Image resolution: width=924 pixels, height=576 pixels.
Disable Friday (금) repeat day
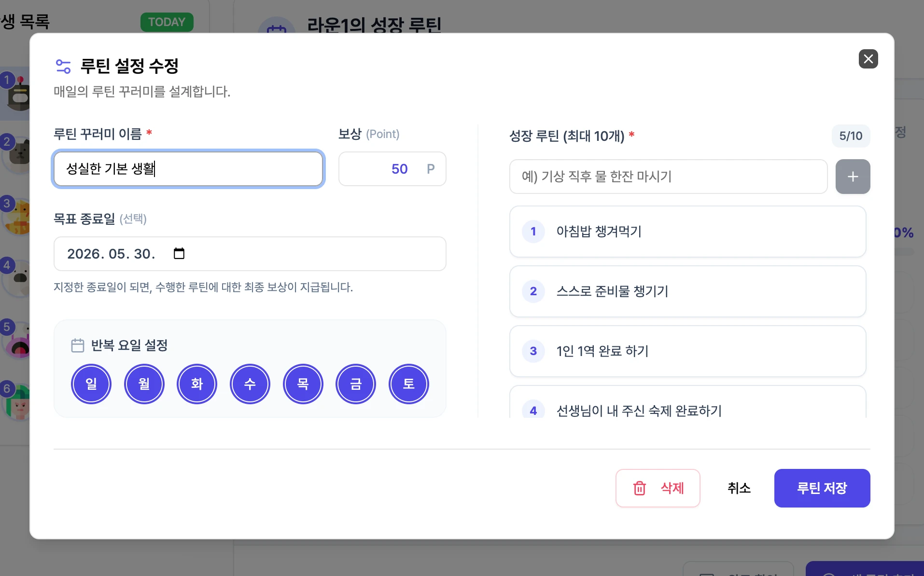point(356,384)
